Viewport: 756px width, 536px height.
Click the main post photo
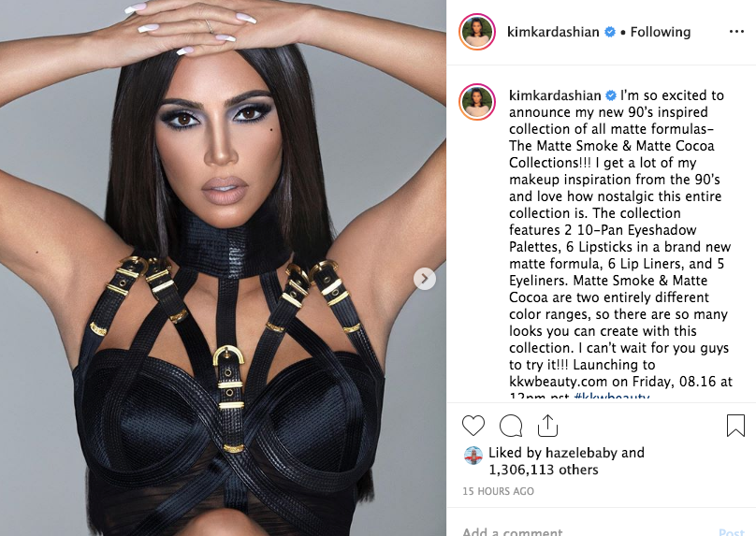click(223, 268)
